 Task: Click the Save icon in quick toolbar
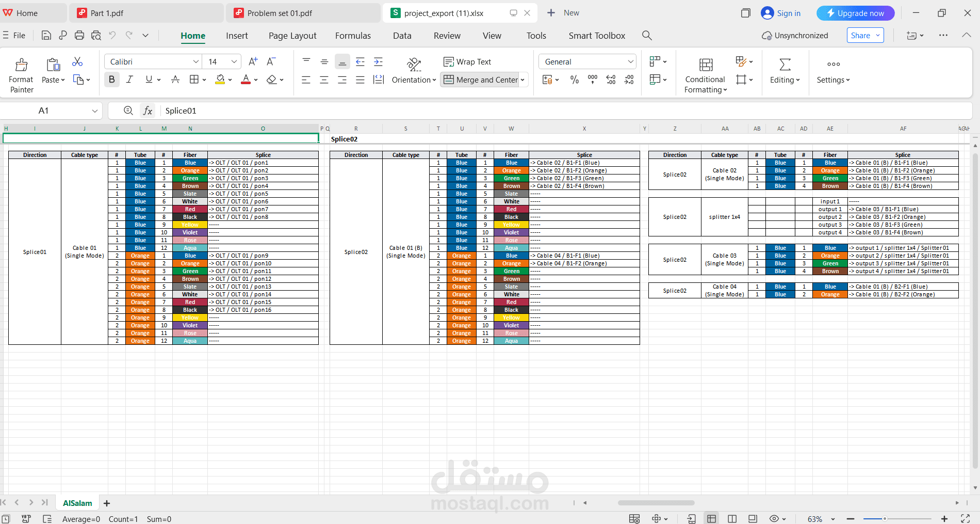coord(46,35)
